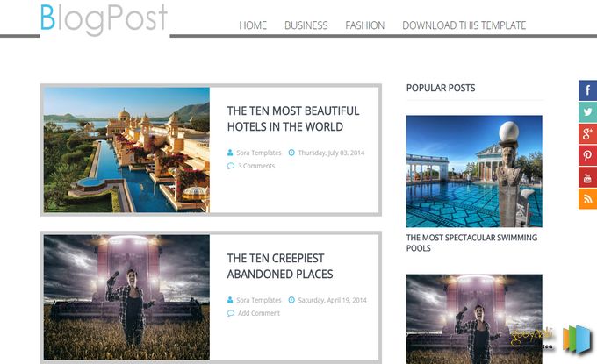
Task: Open The Most Spectacular Swimming Pools link
Action: [x=471, y=243]
